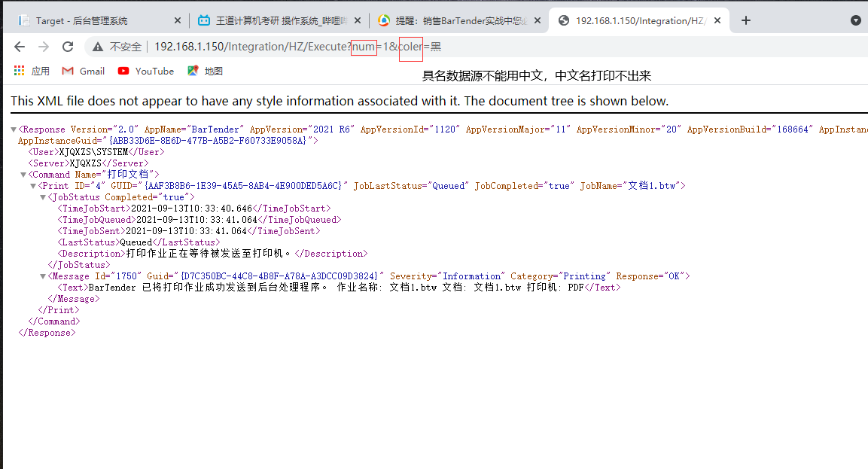
Task: Open the tab dropdown at window top-right
Action: (856, 20)
